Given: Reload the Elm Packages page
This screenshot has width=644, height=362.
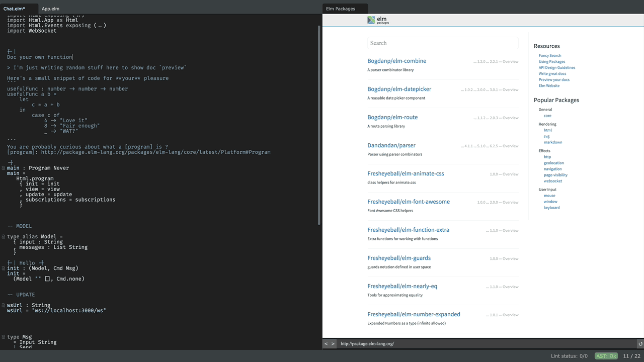Looking at the screenshot, I should (640, 344).
